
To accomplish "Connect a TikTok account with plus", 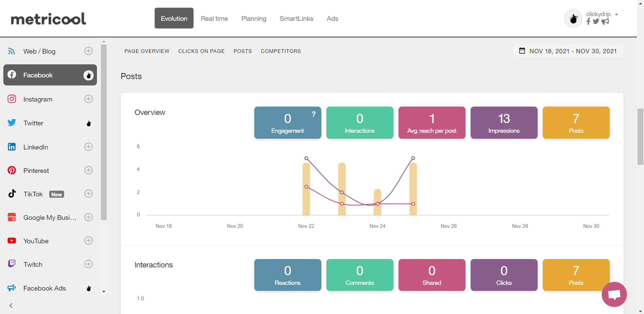I will coord(89,194).
